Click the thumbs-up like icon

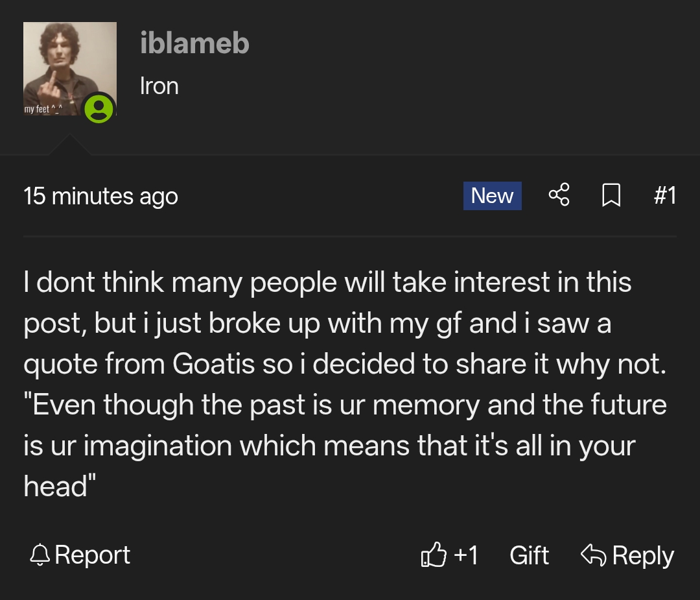(x=434, y=555)
